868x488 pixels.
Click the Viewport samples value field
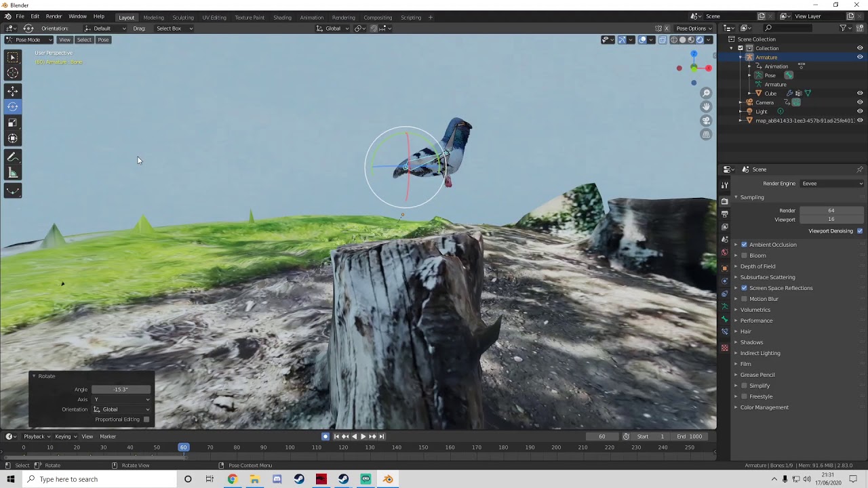pyautogui.click(x=831, y=220)
